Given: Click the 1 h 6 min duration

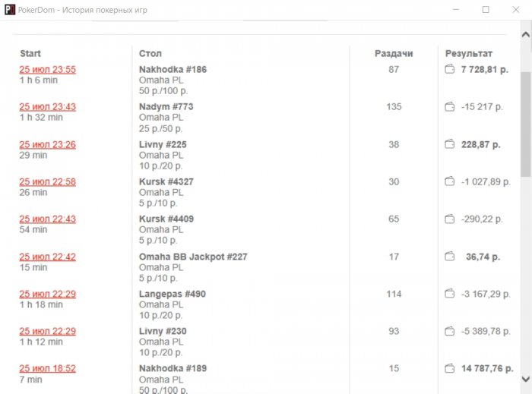Looking at the screenshot, I should [x=39, y=80].
